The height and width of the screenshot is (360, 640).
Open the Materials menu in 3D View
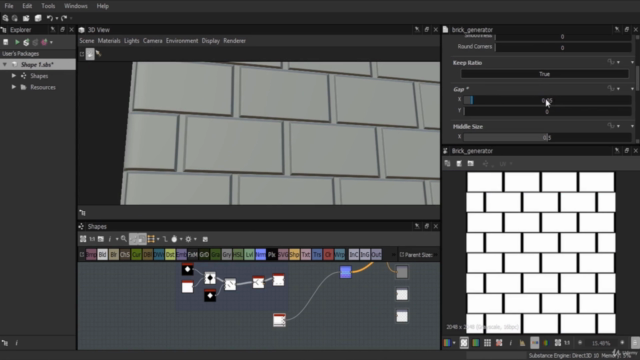[x=109, y=41]
